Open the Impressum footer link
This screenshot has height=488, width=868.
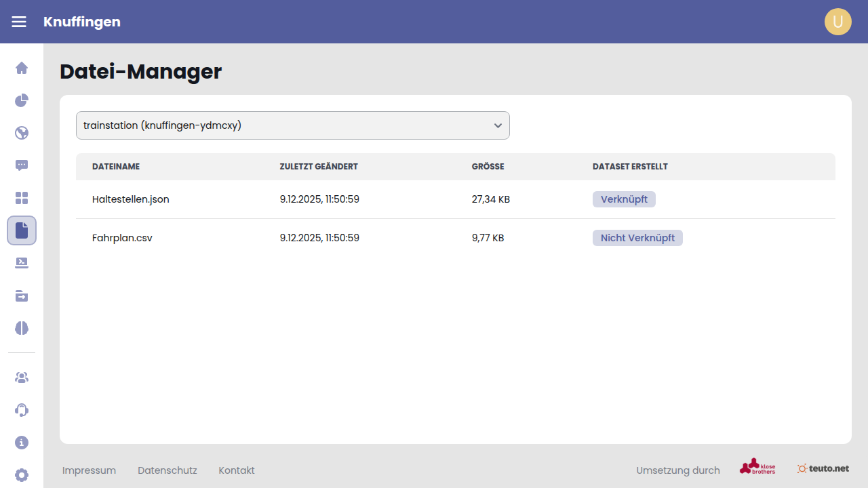point(89,470)
